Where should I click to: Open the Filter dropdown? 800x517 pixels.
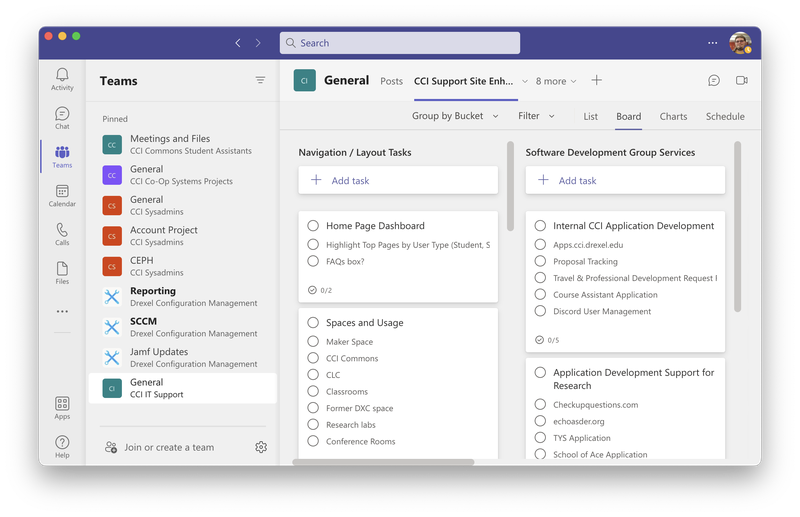tap(536, 116)
